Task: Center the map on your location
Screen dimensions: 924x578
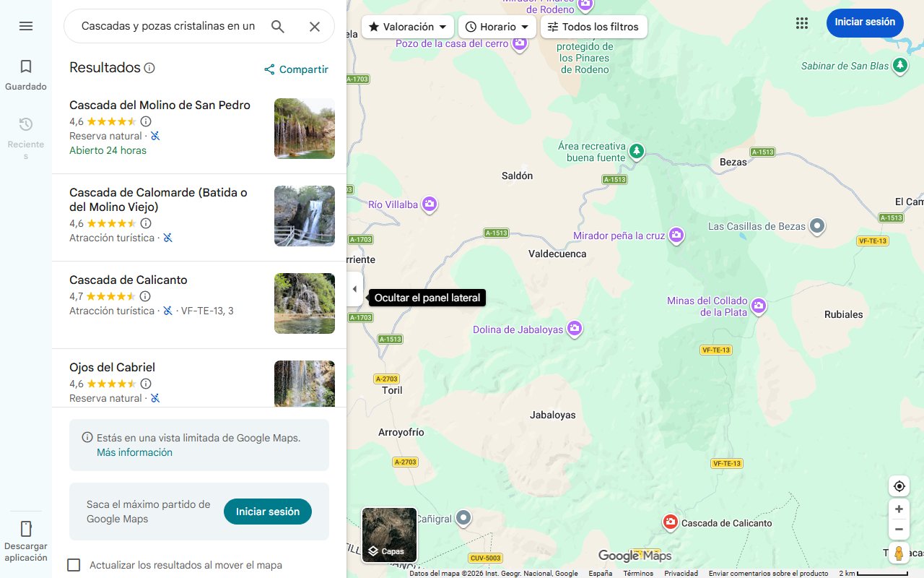Action: pos(899,486)
